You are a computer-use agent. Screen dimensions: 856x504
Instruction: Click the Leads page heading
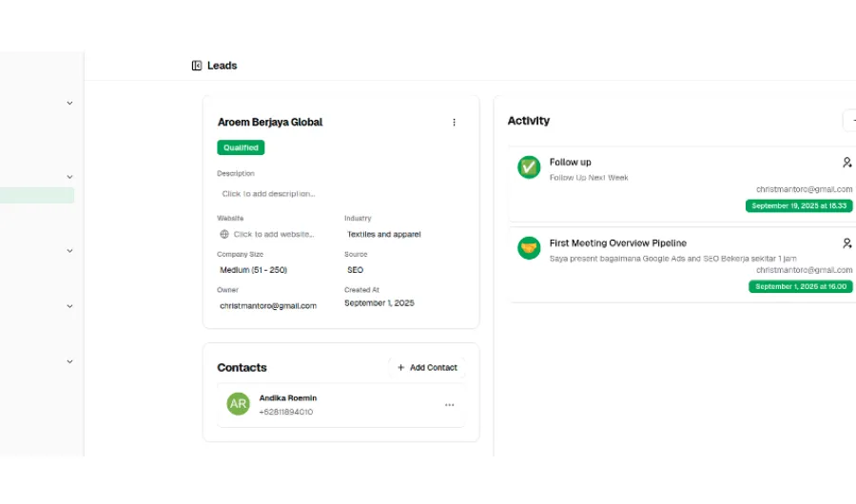point(222,66)
